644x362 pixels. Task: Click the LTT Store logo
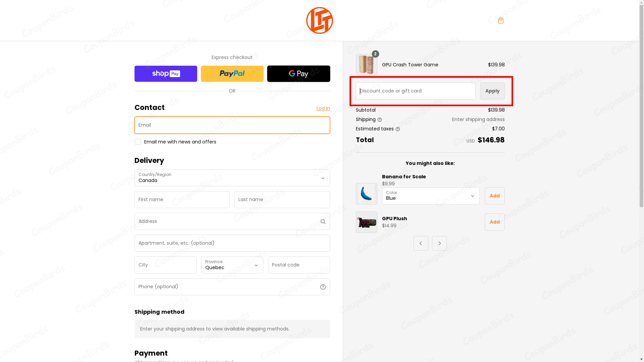(319, 20)
